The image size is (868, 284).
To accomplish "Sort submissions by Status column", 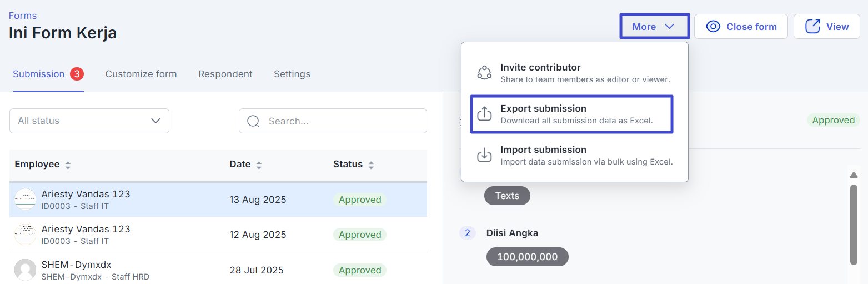I will pyautogui.click(x=371, y=165).
